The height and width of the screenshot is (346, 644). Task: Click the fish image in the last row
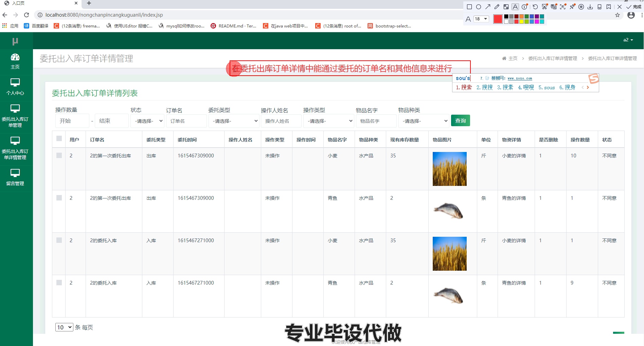(x=449, y=295)
